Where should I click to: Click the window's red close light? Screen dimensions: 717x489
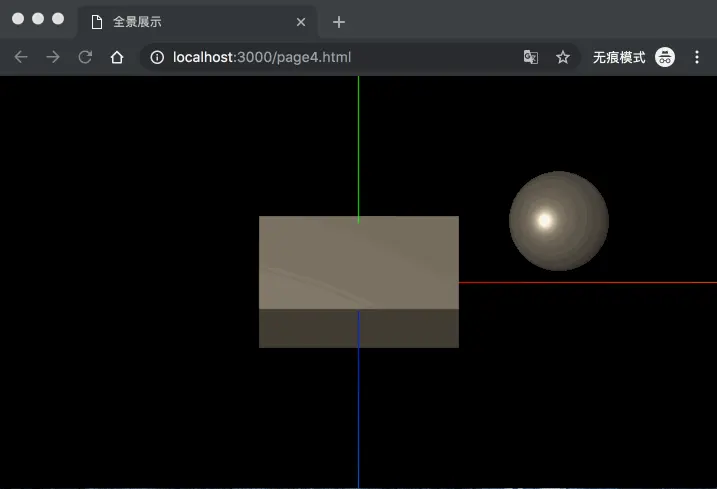tap(18, 19)
